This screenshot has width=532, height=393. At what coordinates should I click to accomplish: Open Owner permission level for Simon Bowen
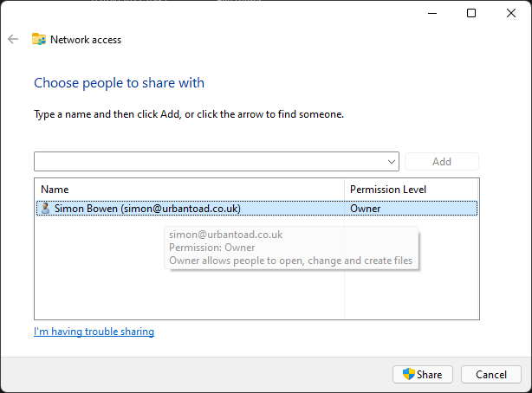point(365,209)
